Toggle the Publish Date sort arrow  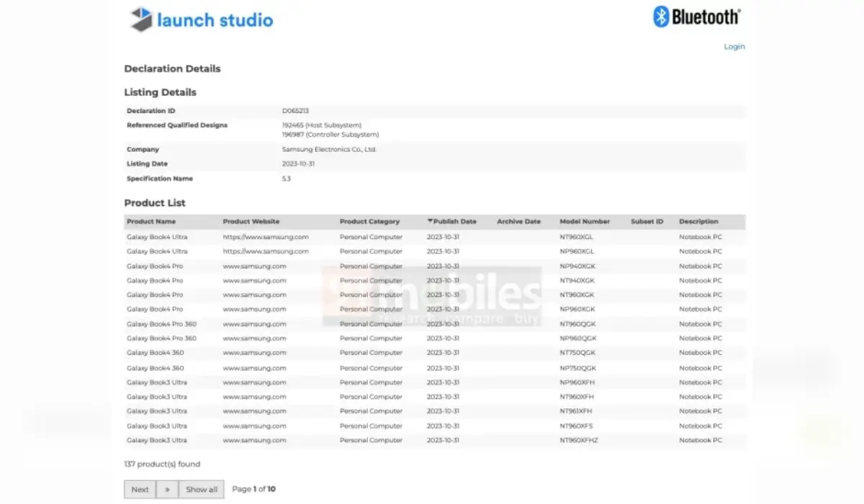tap(431, 222)
